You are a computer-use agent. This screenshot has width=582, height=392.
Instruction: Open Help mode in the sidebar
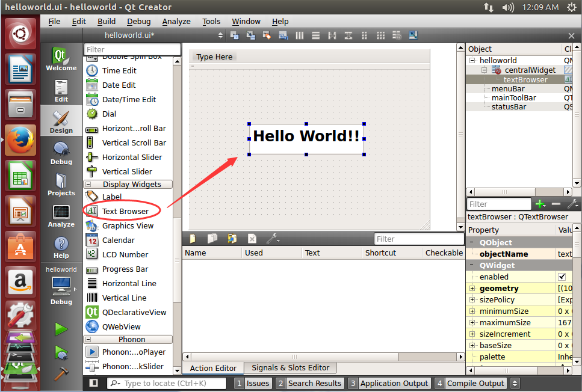tap(61, 247)
